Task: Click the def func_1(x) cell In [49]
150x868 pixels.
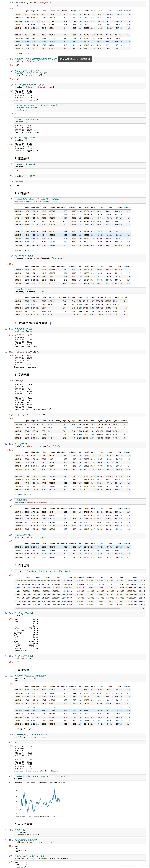Action: (80, 832)
